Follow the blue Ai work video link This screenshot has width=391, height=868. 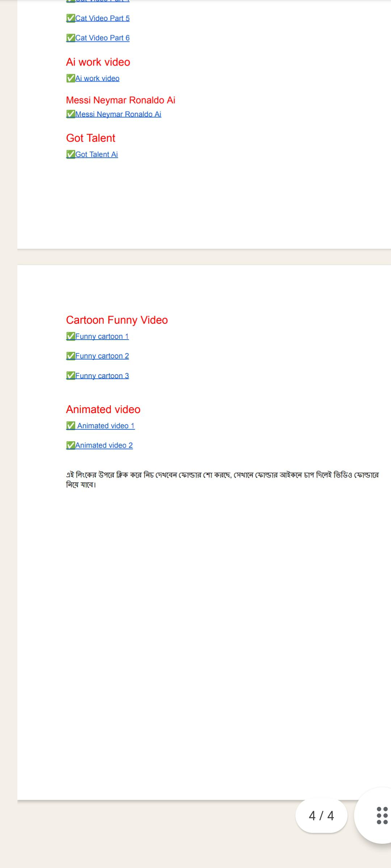click(97, 78)
